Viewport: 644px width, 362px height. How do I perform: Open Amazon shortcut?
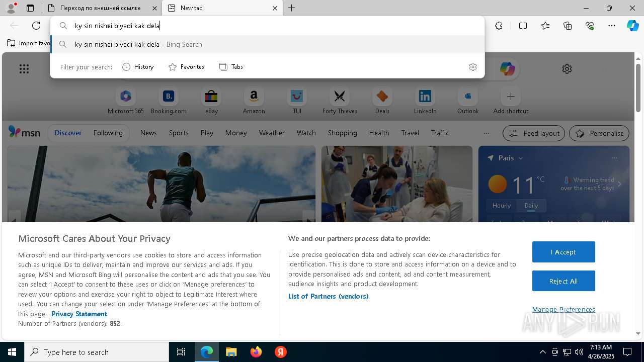click(x=254, y=101)
